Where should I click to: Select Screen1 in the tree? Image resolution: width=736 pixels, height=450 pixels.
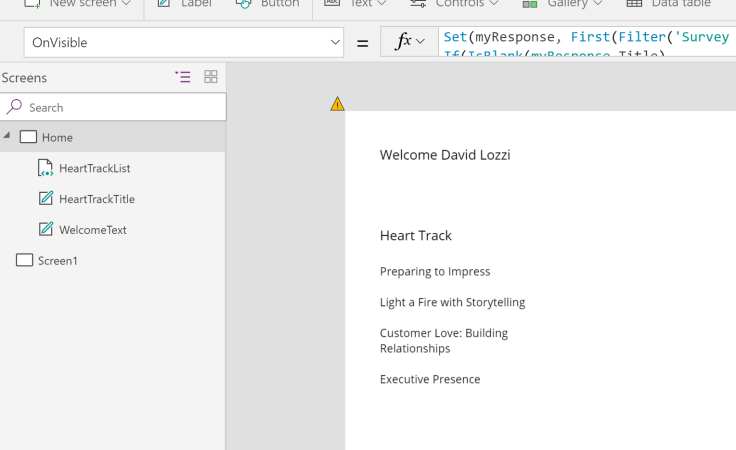point(57,261)
